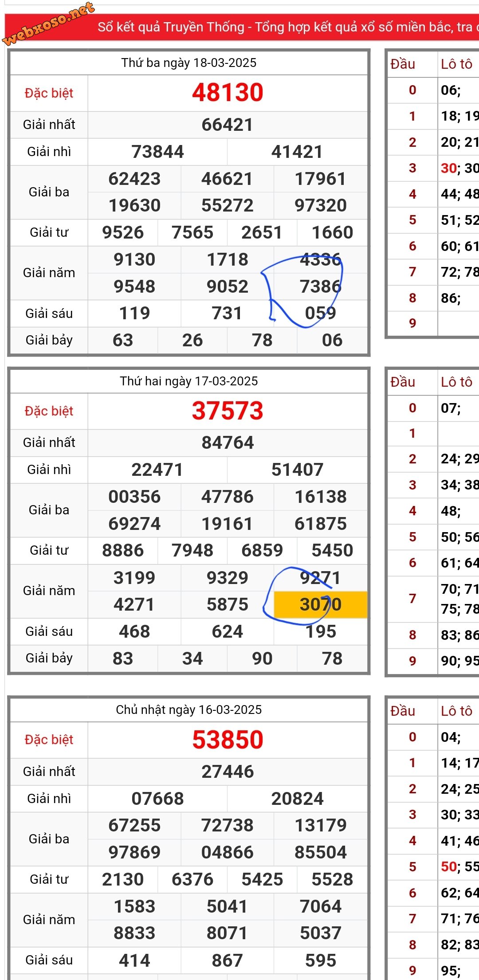Viewport: 479px width, 980px height.
Task: Select second prize number 07668
Action: click(157, 799)
